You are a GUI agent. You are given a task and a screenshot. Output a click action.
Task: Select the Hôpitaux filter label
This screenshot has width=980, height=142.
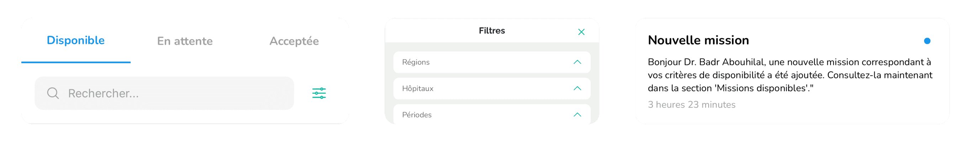click(x=417, y=88)
